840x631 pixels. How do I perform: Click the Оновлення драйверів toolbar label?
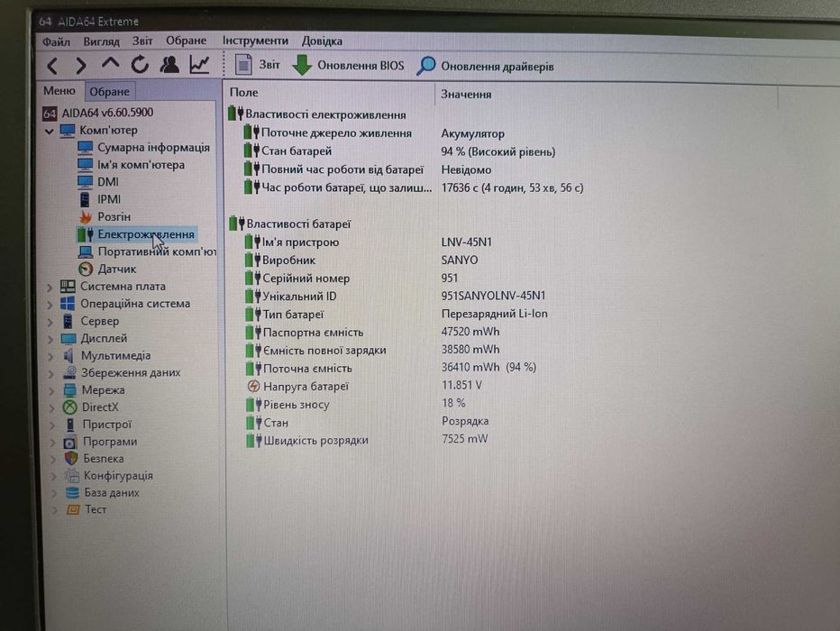click(498, 67)
